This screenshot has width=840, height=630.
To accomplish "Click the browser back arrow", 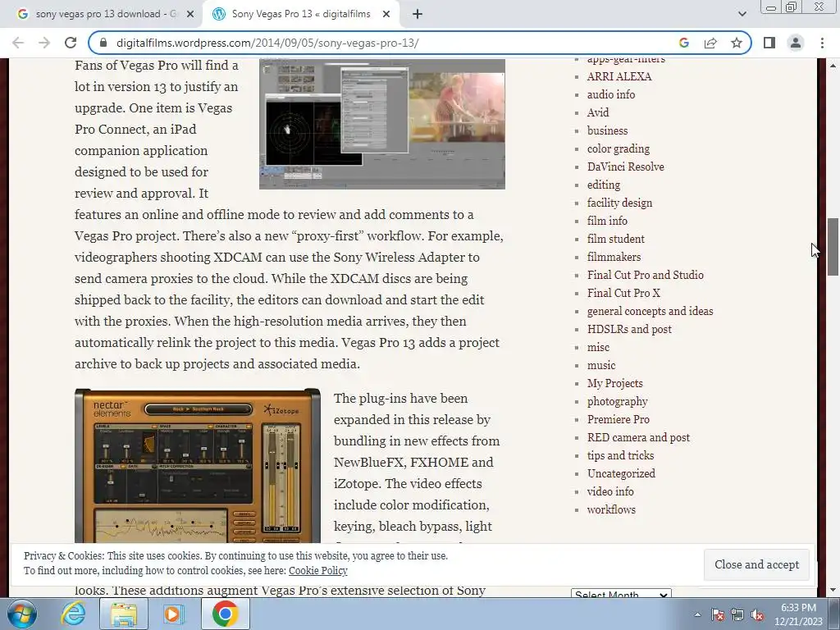I will tap(18, 43).
